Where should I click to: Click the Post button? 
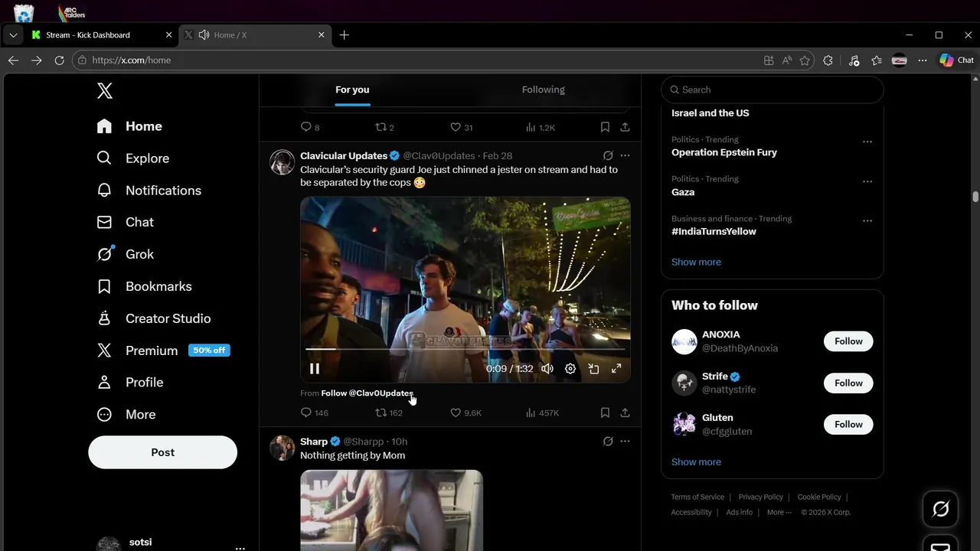(162, 452)
